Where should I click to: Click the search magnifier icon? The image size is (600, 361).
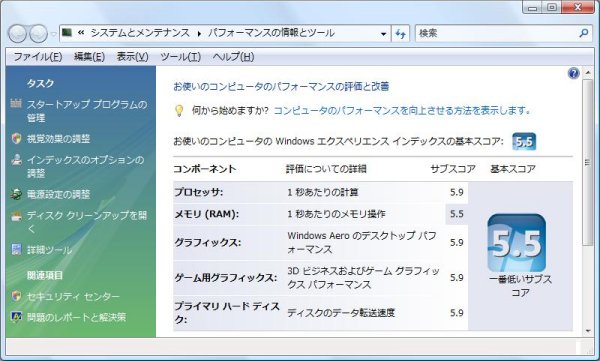584,33
